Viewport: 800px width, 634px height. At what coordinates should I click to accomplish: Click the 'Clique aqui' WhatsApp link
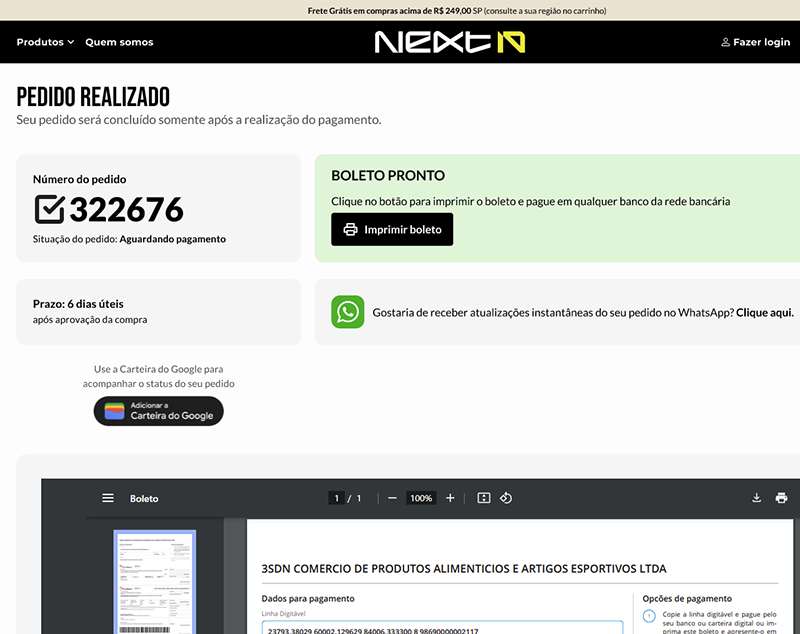coord(764,313)
